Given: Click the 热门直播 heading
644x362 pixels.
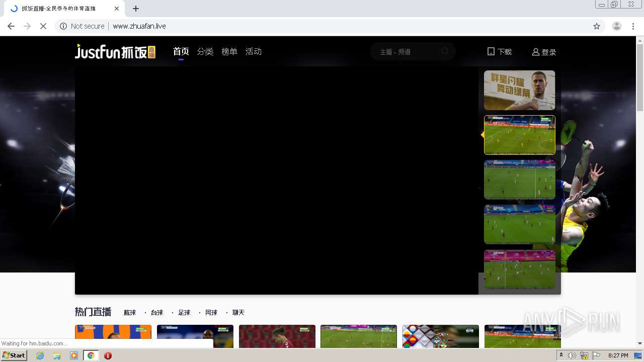Looking at the screenshot, I should coord(93,312).
